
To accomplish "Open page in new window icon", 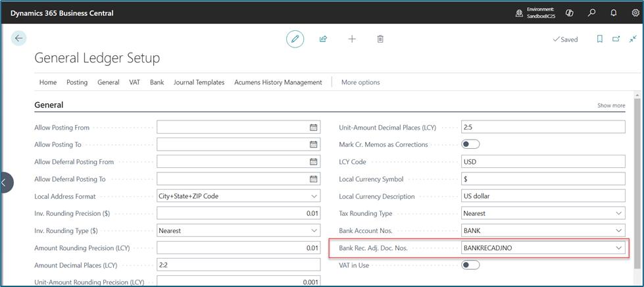I will pos(616,39).
